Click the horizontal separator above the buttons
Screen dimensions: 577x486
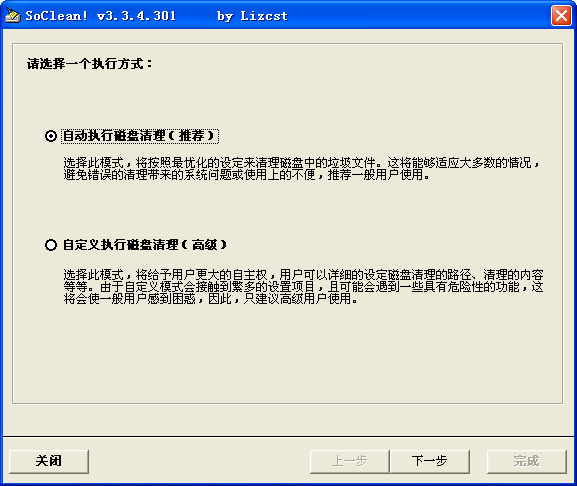(288, 437)
